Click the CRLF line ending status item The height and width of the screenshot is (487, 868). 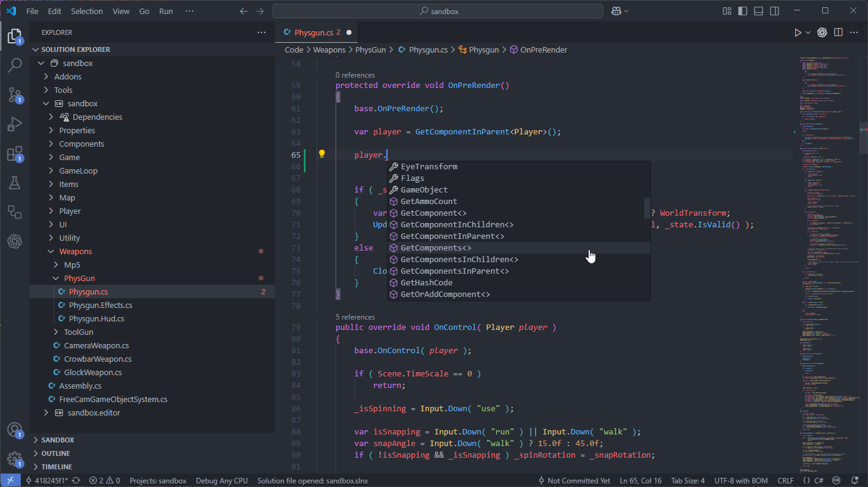tap(785, 481)
